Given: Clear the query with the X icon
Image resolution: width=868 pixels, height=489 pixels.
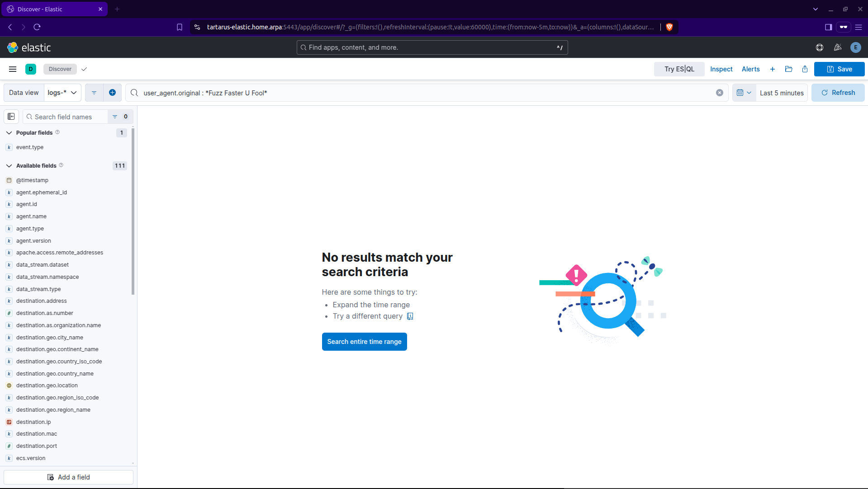Looking at the screenshot, I should click(719, 93).
